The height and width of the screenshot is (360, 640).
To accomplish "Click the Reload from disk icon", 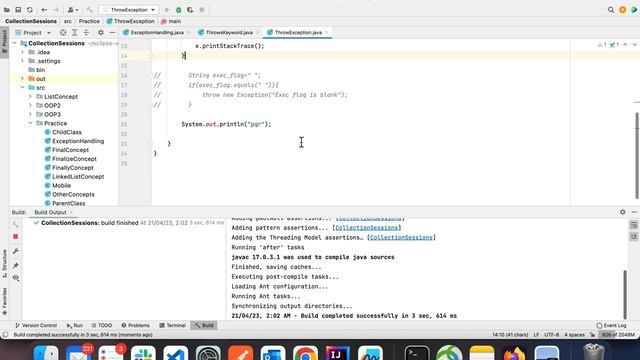I will pos(30,10).
